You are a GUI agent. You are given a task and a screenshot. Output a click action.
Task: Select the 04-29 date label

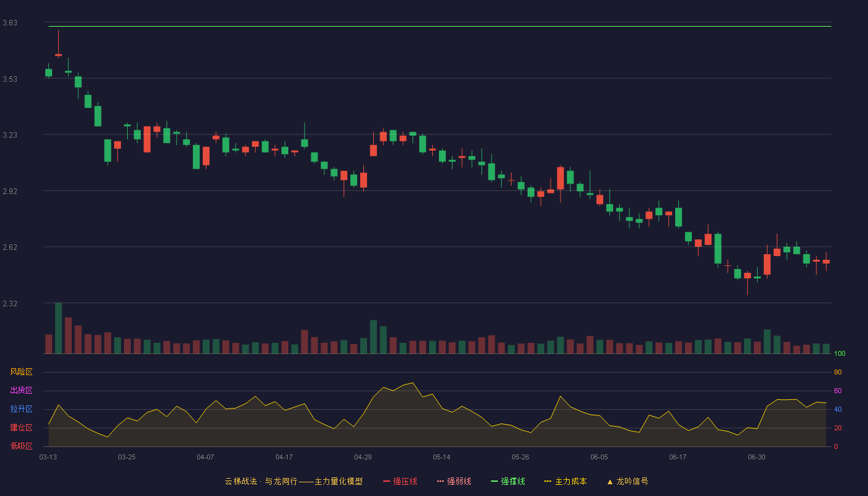363,457
